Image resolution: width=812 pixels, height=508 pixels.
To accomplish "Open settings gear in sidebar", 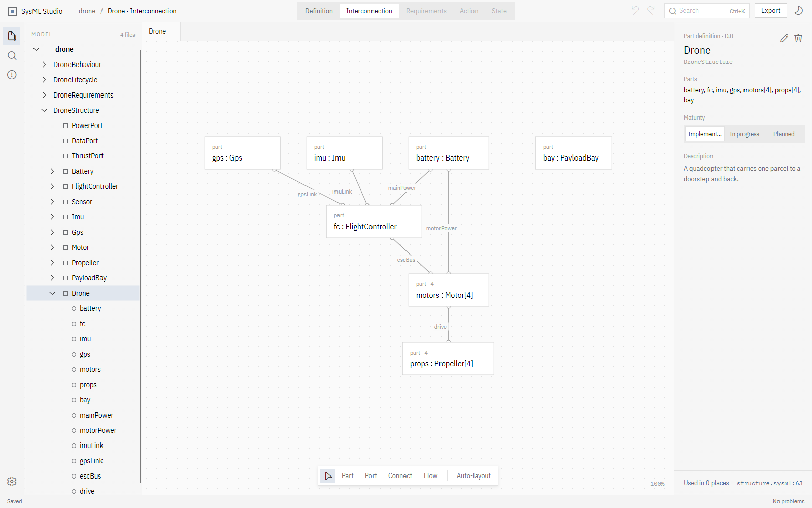I will [x=12, y=481].
